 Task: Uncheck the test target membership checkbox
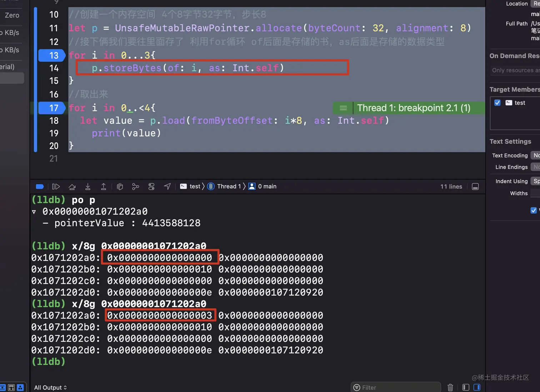[x=497, y=103]
